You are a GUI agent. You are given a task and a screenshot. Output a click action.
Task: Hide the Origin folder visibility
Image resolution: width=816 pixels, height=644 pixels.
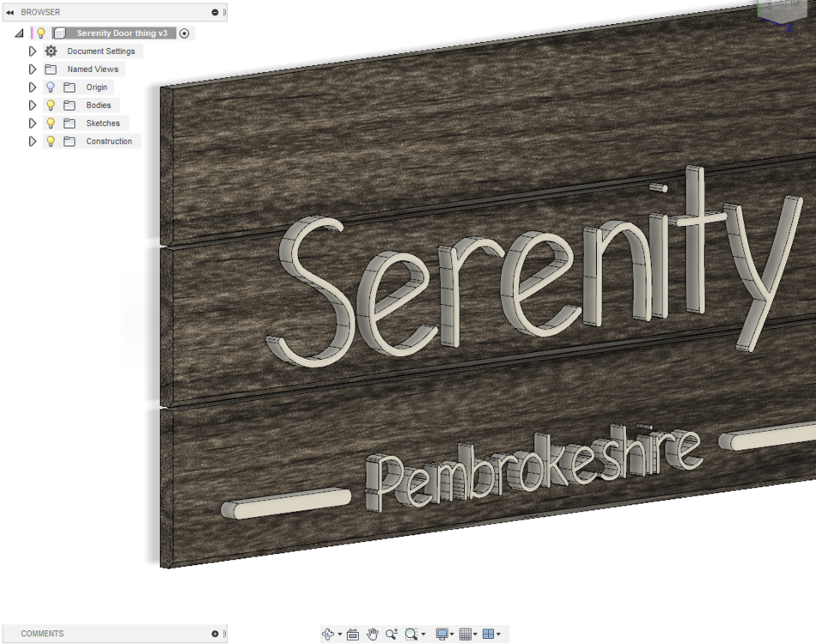50,87
